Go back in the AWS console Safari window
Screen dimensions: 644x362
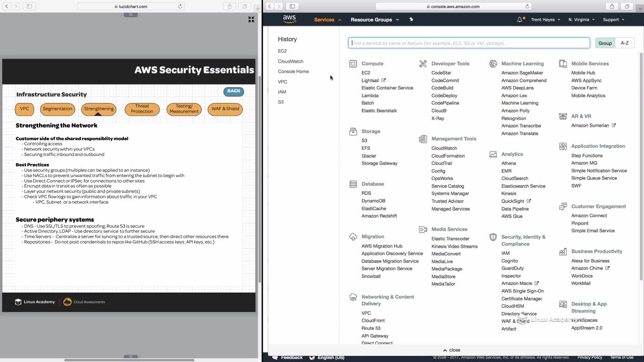[x=270, y=7]
